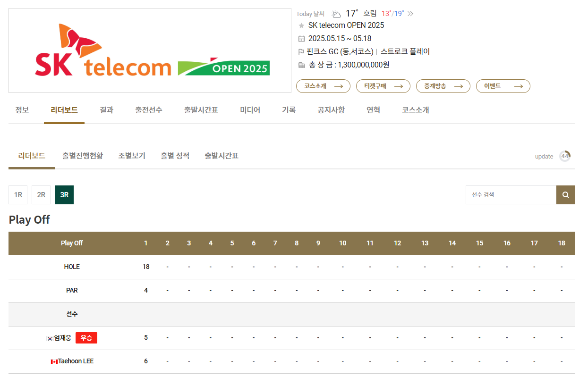Screen dimensions: 588x377
Task: Select the 2R round button
Action: tap(41, 195)
